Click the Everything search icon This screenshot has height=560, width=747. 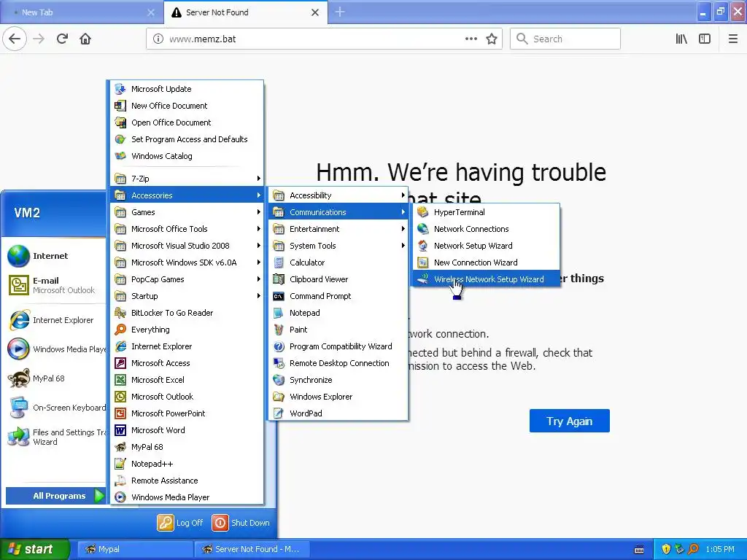pos(120,330)
